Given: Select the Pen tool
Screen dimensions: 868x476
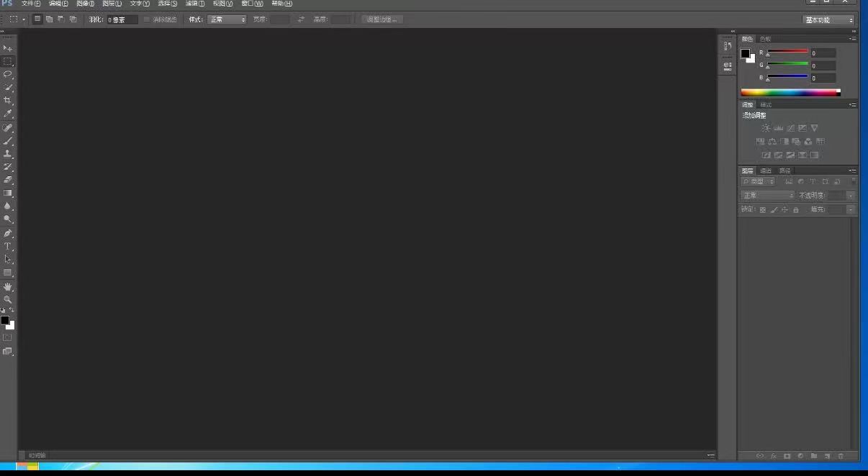Looking at the screenshot, I should point(8,233).
